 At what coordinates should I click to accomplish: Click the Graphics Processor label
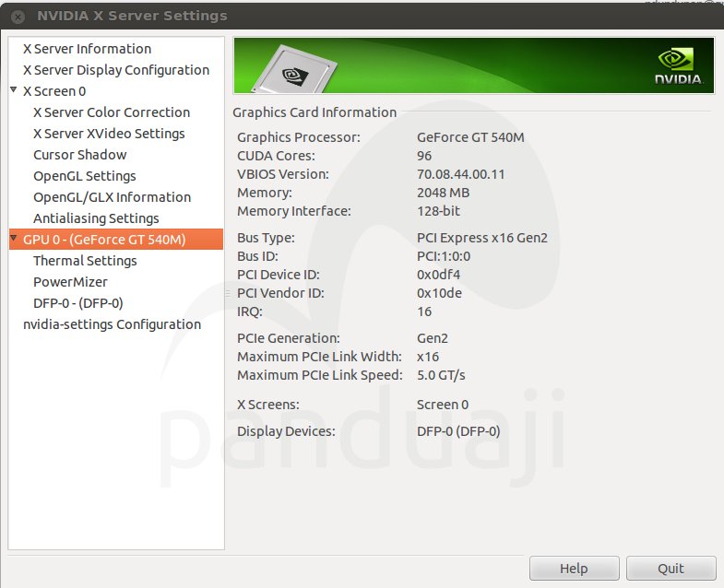click(299, 137)
